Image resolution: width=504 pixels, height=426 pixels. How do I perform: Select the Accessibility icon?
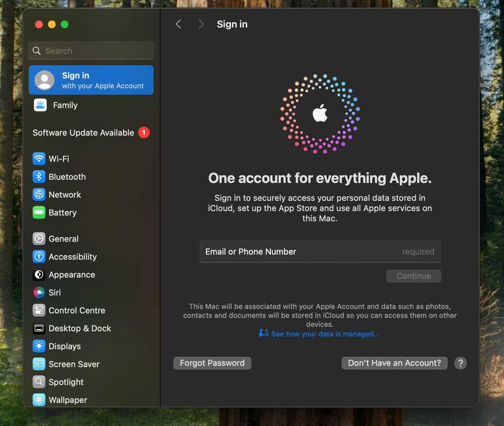(39, 257)
